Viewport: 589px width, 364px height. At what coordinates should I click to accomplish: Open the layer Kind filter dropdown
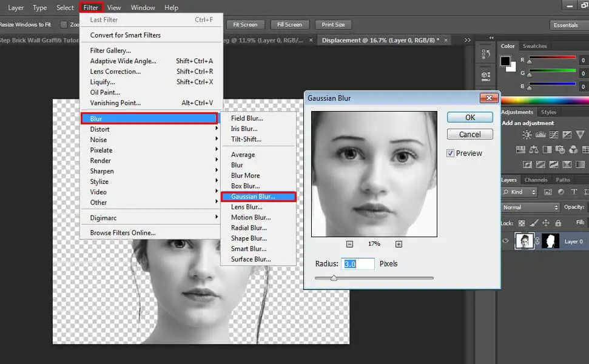coord(520,192)
